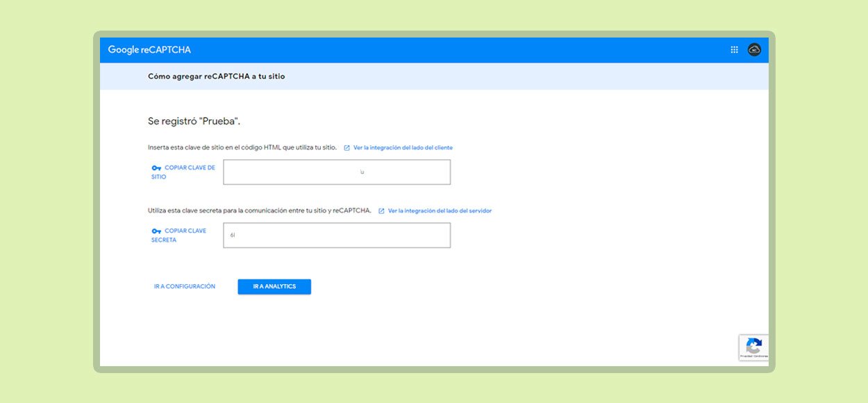This screenshot has width=868, height=403.
Task: Click the reCAPTCHA privacy badge
Action: 754,347
